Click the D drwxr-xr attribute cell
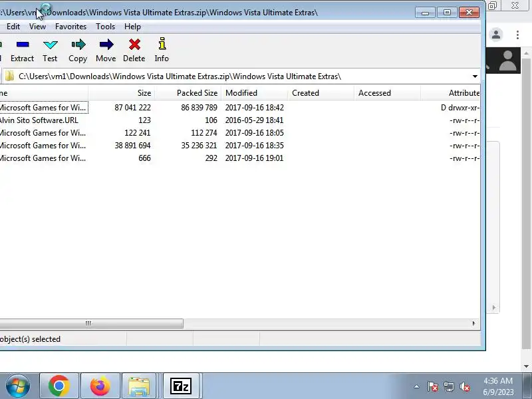Screen dimensions: 532x399 point(460,108)
